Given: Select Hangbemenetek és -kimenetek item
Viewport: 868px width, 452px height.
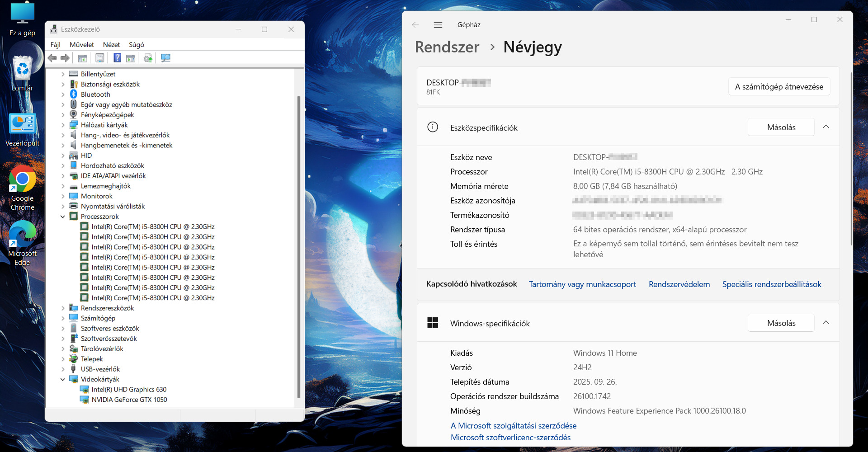Looking at the screenshot, I should [x=127, y=145].
